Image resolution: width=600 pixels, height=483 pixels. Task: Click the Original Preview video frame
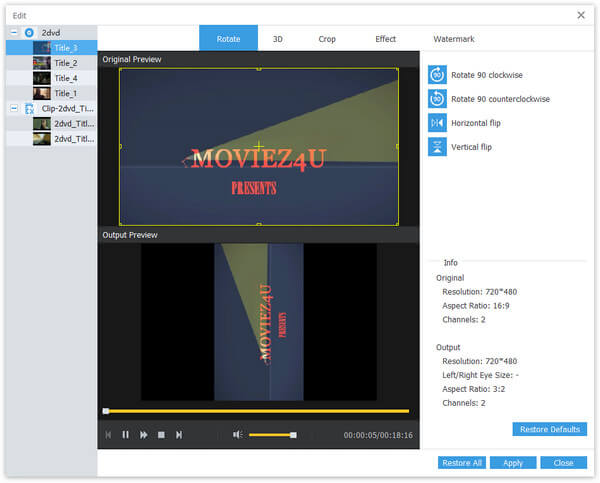coord(259,147)
